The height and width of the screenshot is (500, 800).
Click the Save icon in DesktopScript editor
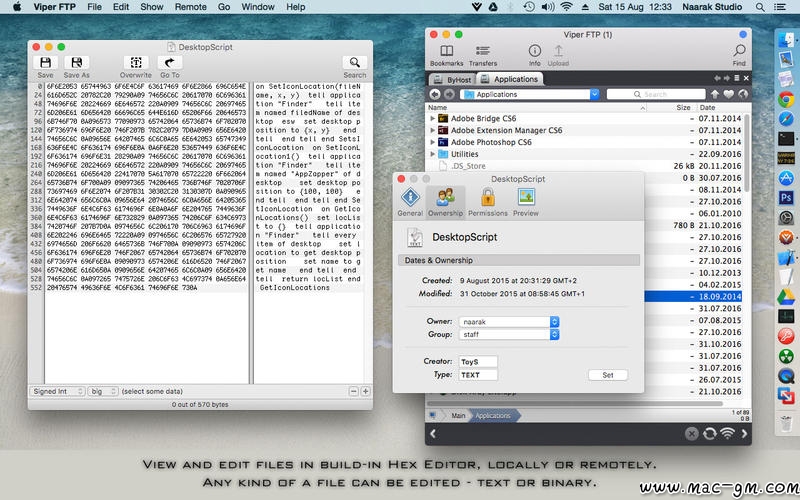pos(45,62)
